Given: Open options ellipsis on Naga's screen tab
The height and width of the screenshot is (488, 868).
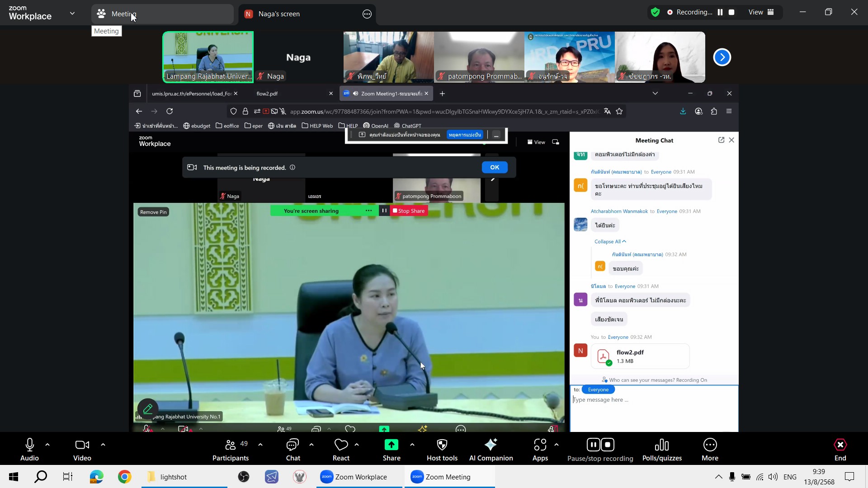Looking at the screenshot, I should (x=367, y=14).
